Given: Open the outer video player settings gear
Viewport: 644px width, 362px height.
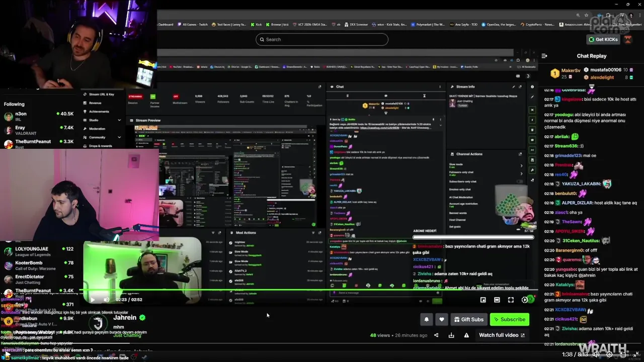Looking at the screenshot, I should (609, 354).
